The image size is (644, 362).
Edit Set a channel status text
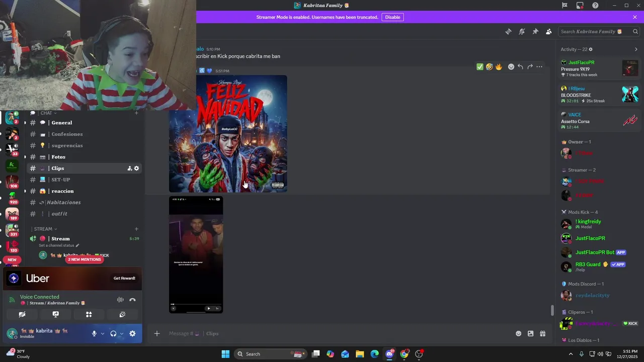point(59,245)
